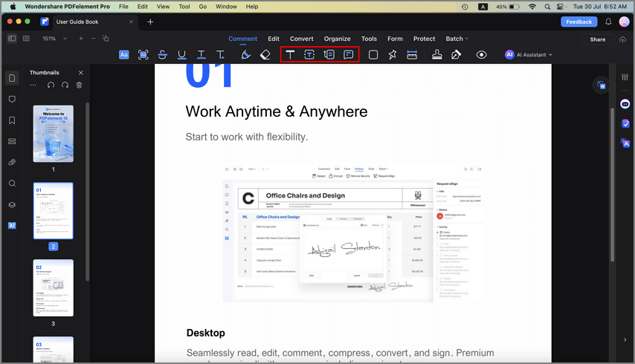635x364 pixels.
Task: Select page 3 thumbnail
Action: (x=53, y=288)
